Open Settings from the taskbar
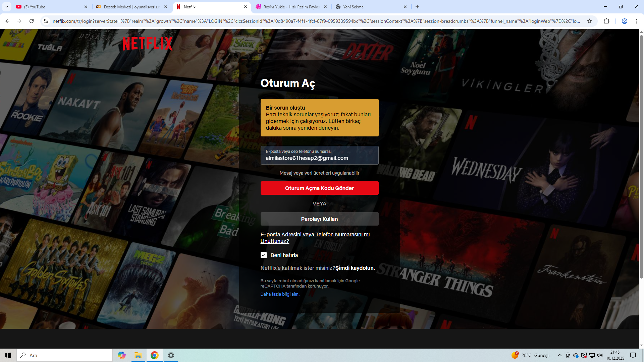644x362 pixels. pyautogui.click(x=171, y=355)
